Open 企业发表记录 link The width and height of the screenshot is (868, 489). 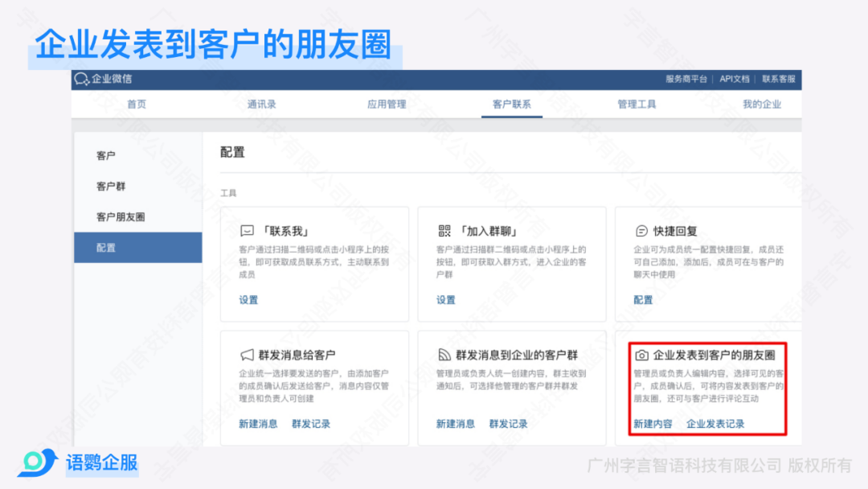coord(715,424)
